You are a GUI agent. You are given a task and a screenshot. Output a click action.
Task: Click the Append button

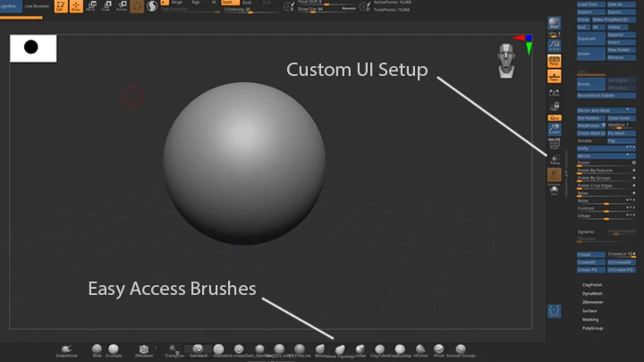coord(621,35)
